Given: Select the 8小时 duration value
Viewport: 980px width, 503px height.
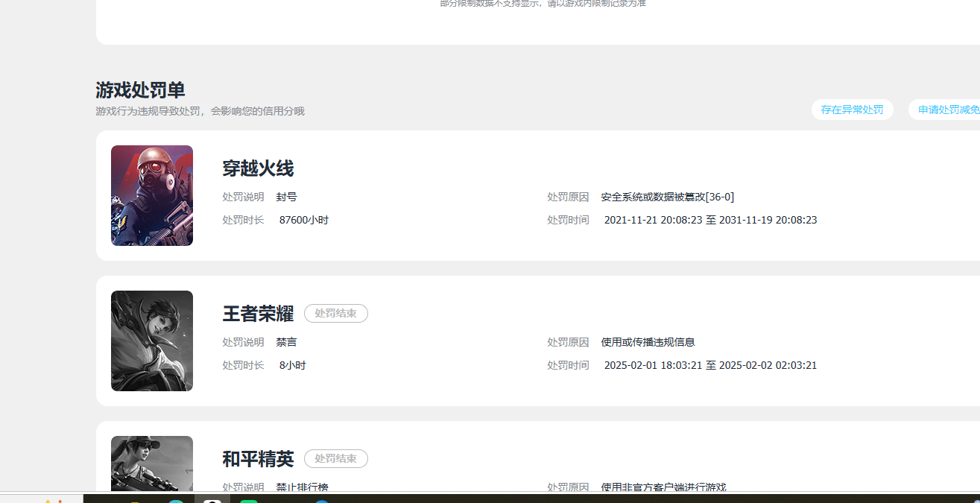Looking at the screenshot, I should pyautogui.click(x=293, y=365).
